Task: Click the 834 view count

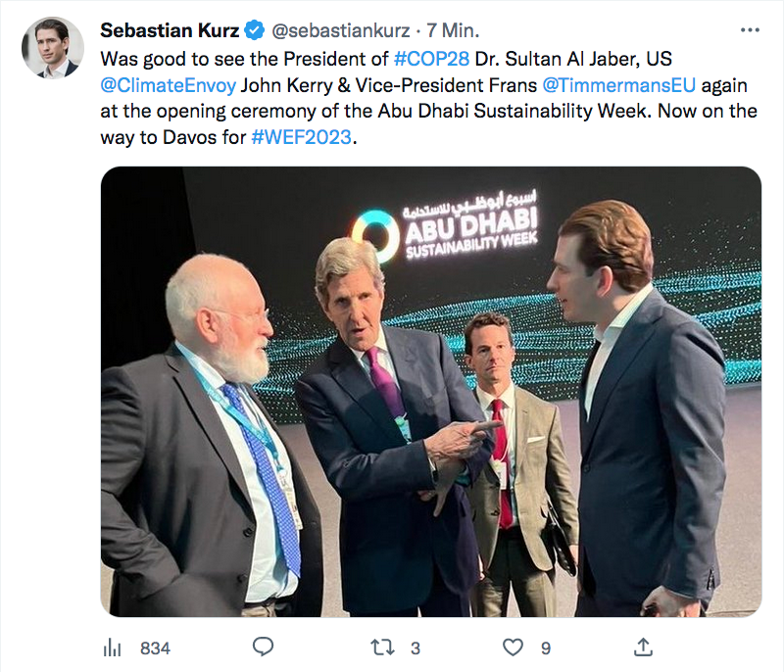Action: [155, 648]
